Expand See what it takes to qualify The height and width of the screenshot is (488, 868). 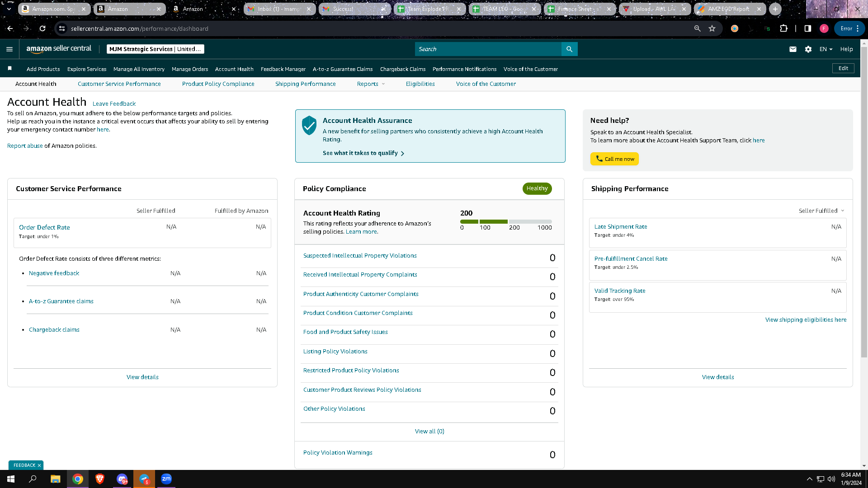[x=363, y=153]
